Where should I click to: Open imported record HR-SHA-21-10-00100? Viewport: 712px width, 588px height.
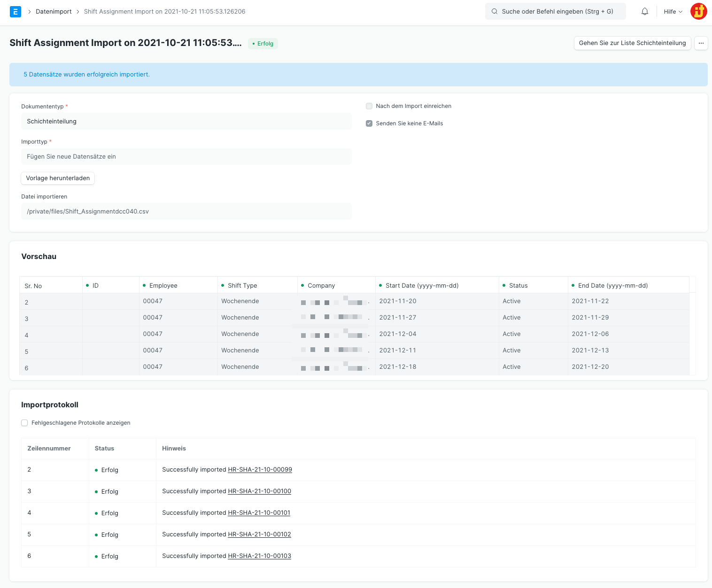click(x=259, y=491)
